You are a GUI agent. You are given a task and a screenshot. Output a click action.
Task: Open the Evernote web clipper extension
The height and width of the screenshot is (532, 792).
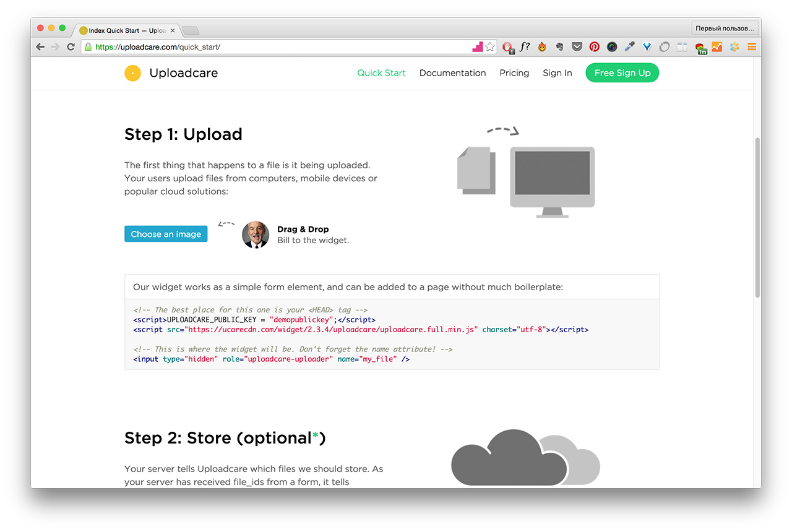pos(559,46)
